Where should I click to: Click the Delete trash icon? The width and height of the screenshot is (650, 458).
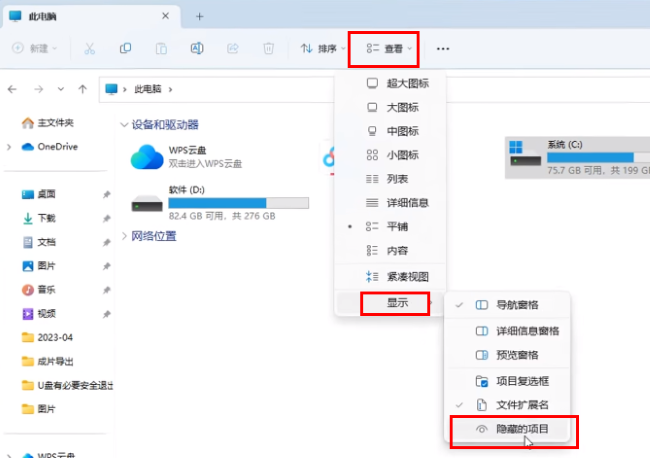coord(269,48)
